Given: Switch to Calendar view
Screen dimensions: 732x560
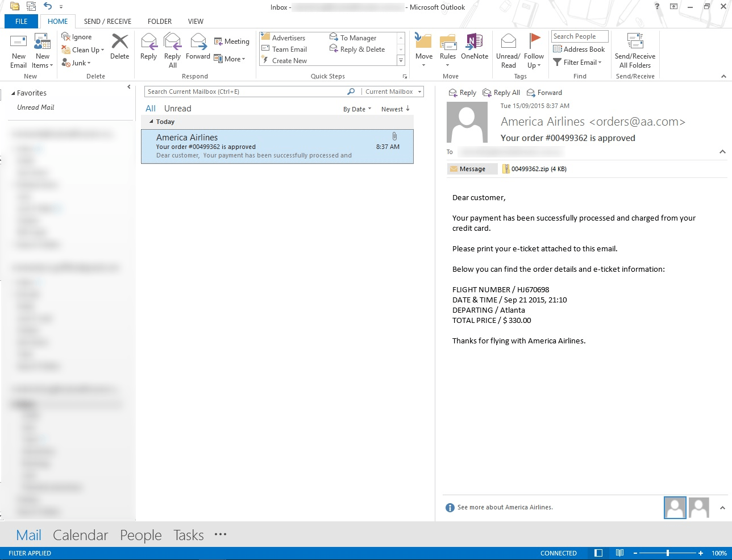Looking at the screenshot, I should tap(80, 535).
